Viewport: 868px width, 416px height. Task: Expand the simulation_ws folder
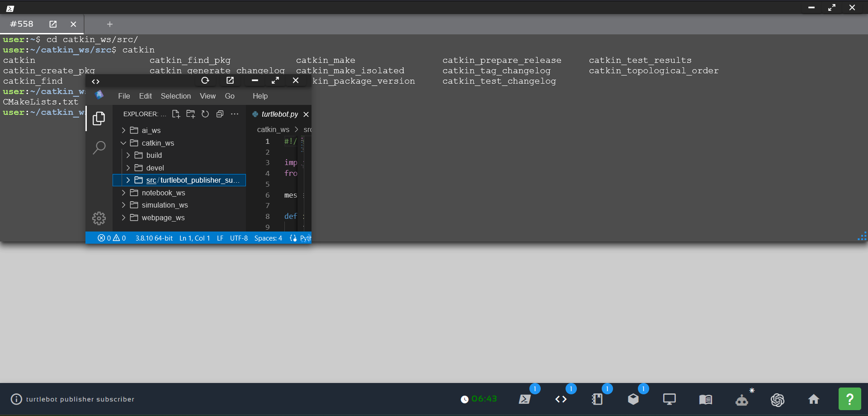pos(165,205)
